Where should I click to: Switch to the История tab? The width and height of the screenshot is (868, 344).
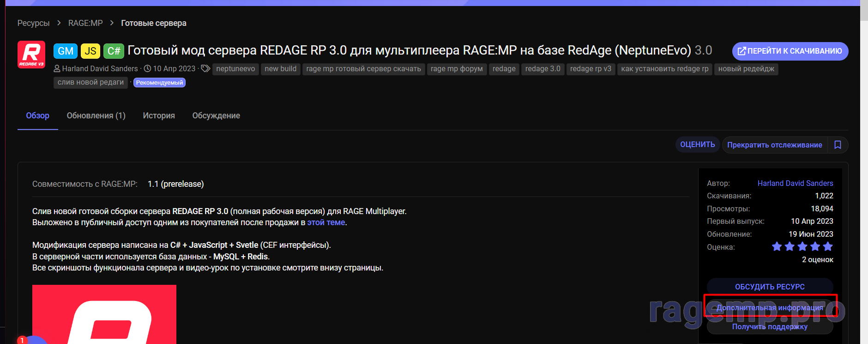159,116
